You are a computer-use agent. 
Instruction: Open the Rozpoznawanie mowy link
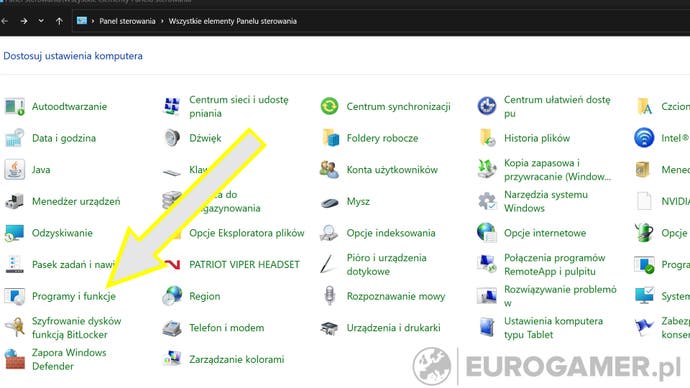pos(396,296)
